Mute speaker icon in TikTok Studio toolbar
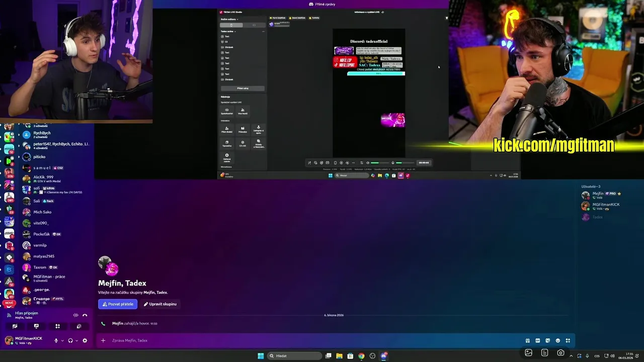 tap(367, 163)
